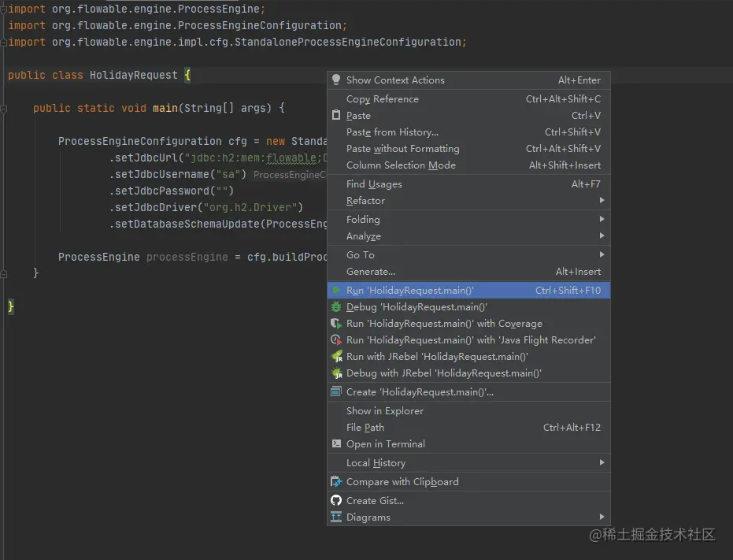Click the HolidayRequest class name in editor
The width and height of the screenshot is (733, 560).
click(x=134, y=76)
